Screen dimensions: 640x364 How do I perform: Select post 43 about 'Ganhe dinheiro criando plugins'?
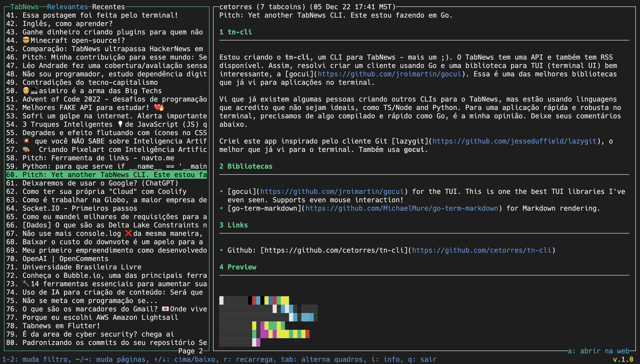click(106, 32)
